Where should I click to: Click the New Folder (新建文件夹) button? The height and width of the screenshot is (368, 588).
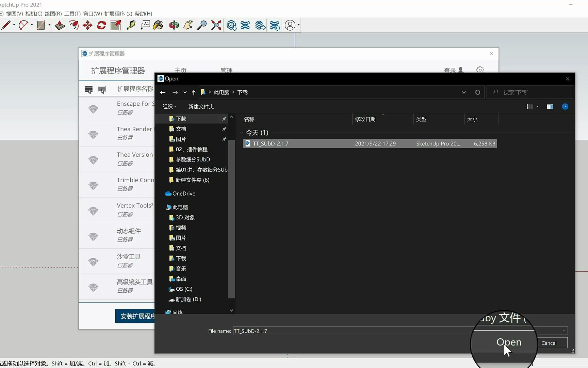201,107
